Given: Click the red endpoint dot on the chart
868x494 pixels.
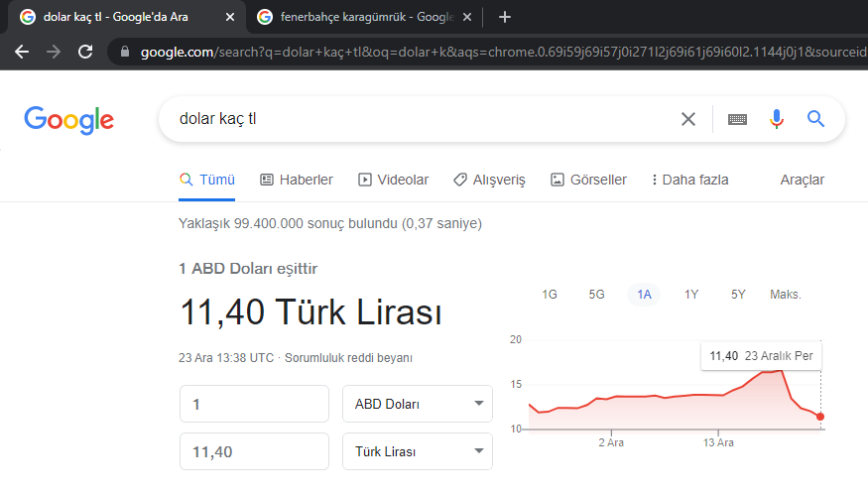Looking at the screenshot, I should tap(819, 417).
